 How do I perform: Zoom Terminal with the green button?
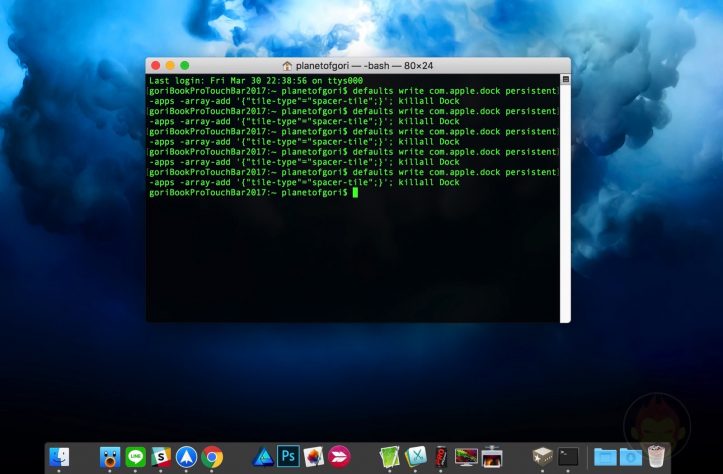184,65
